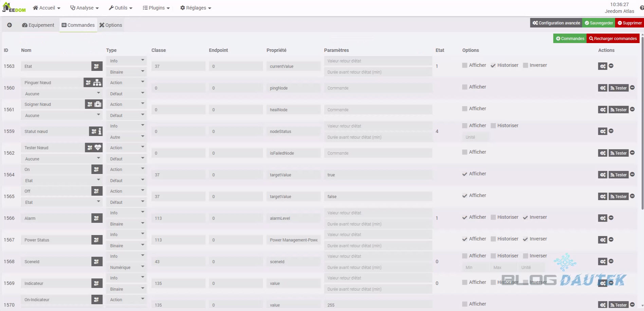Image resolution: width=644 pixels, height=311 pixels.
Task: Click the Sauvegarder button
Action: tap(599, 23)
